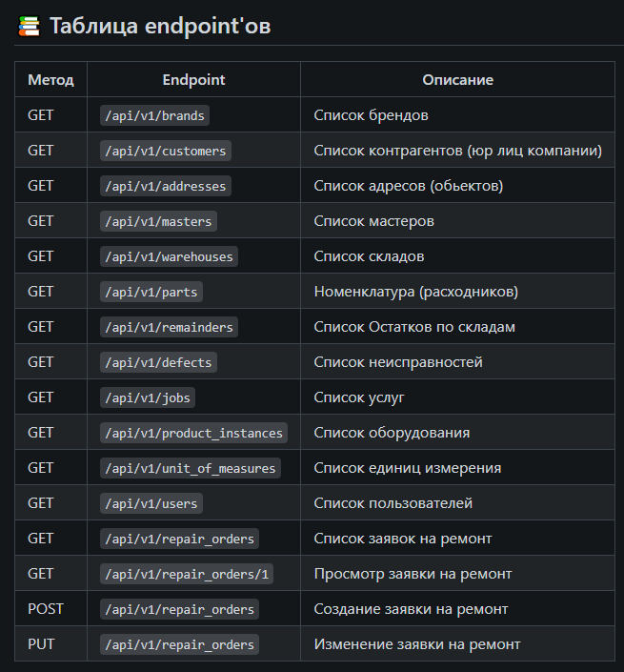Select the /api/v1/product_instances endpoint code
The height and width of the screenshot is (672, 624).
[x=193, y=433]
